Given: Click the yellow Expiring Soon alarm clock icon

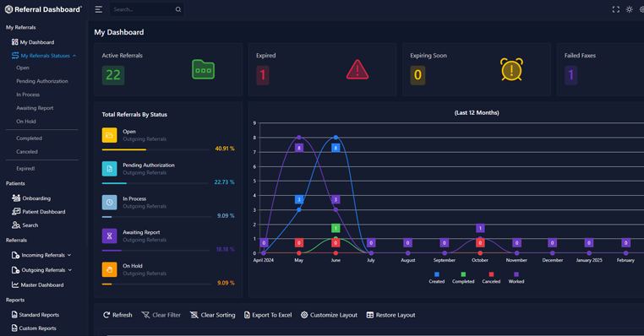Looking at the screenshot, I should [x=511, y=69].
